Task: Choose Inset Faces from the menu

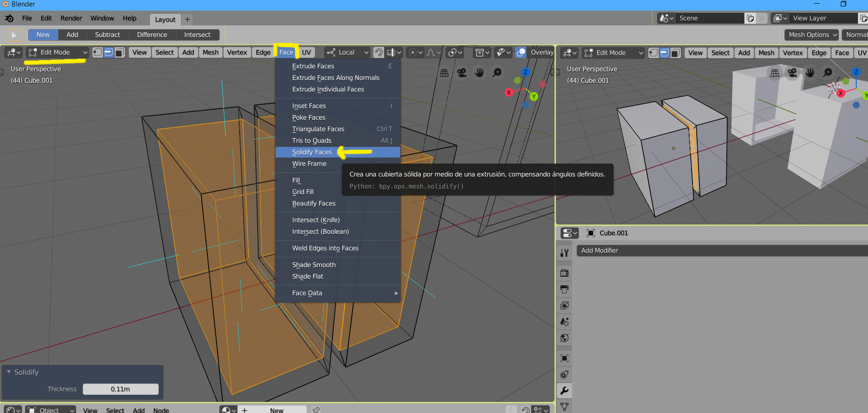Action: 338,106
